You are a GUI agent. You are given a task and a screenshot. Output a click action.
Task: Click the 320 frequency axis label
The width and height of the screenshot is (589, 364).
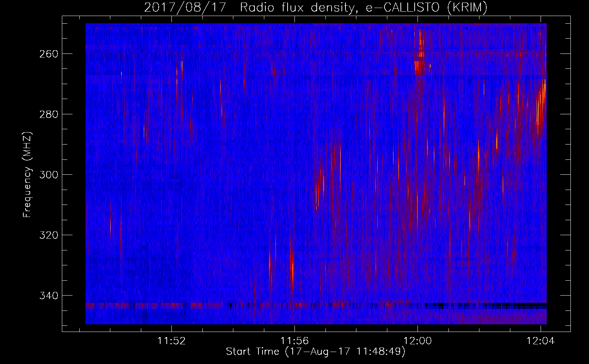click(x=49, y=235)
